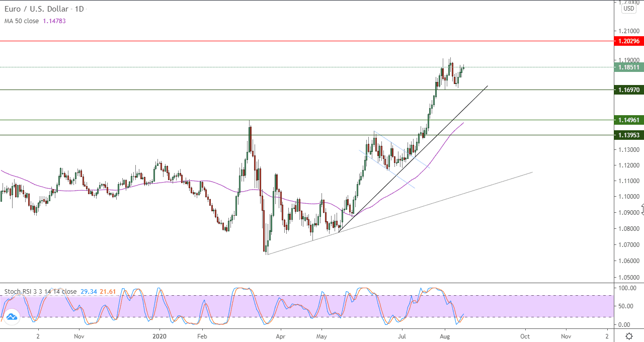Viewport: 644px width, 342px height.
Task: Click the red 1.20296 price label
Action: point(628,41)
